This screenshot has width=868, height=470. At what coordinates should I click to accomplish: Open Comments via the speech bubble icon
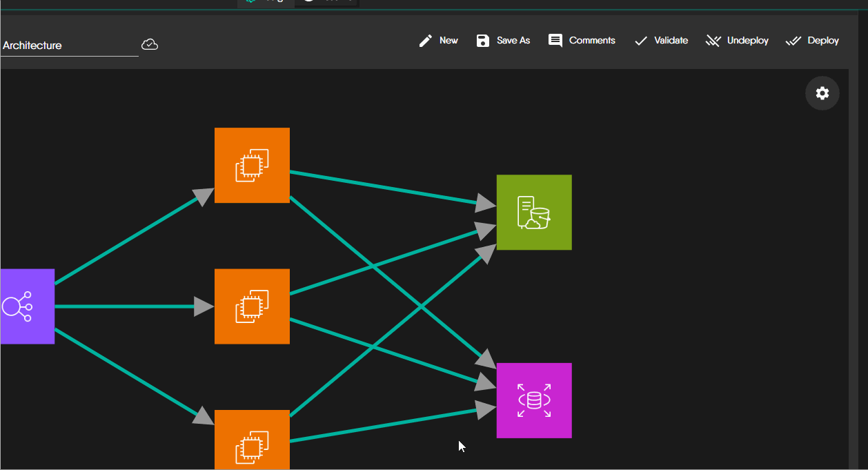point(555,40)
